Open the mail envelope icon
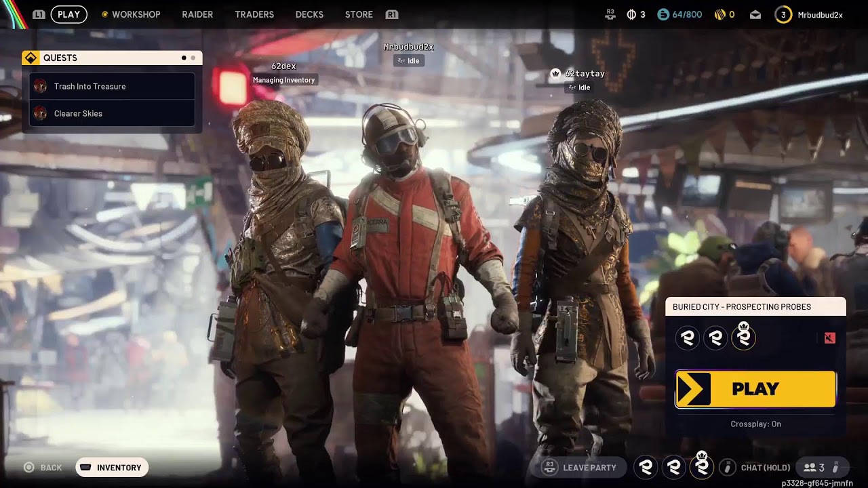Viewport: 868px width, 488px height. coord(755,14)
